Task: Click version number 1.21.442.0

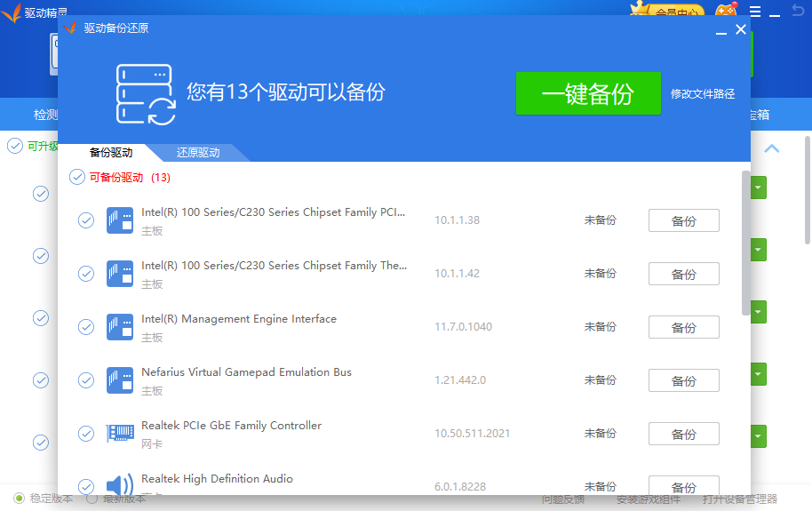Action: (460, 380)
